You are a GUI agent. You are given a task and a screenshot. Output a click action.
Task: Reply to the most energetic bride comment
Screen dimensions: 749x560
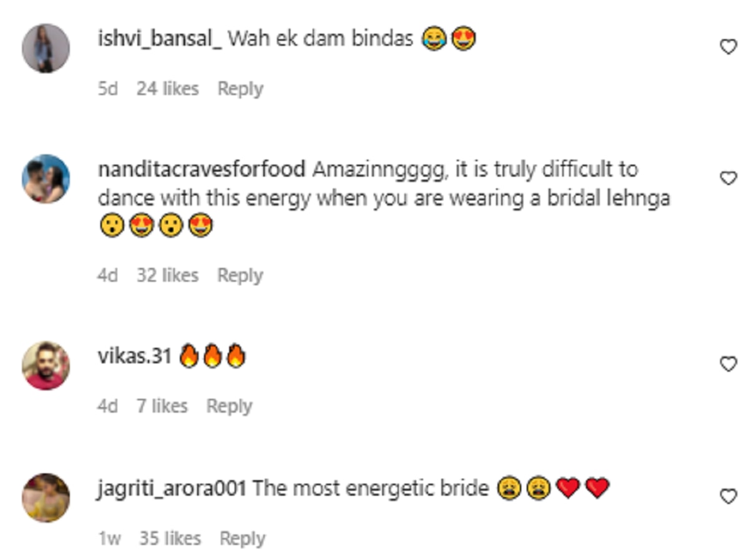[243, 538]
